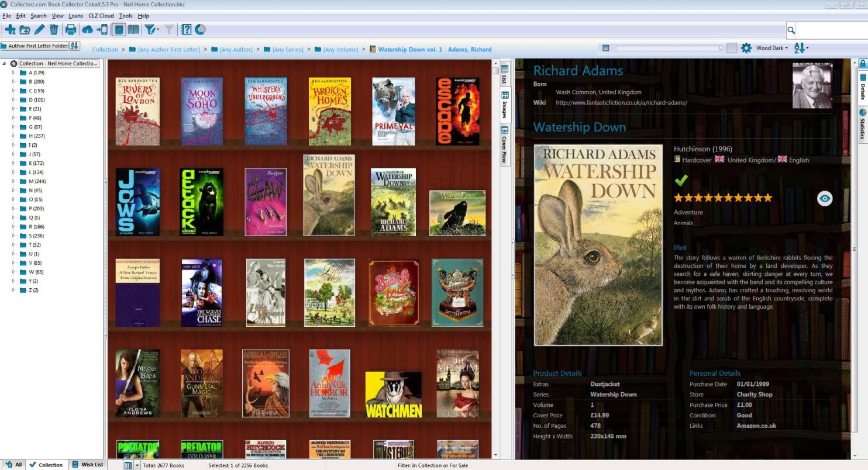Click the add folder icon in toolbar
The image size is (868, 470).
(25, 30)
